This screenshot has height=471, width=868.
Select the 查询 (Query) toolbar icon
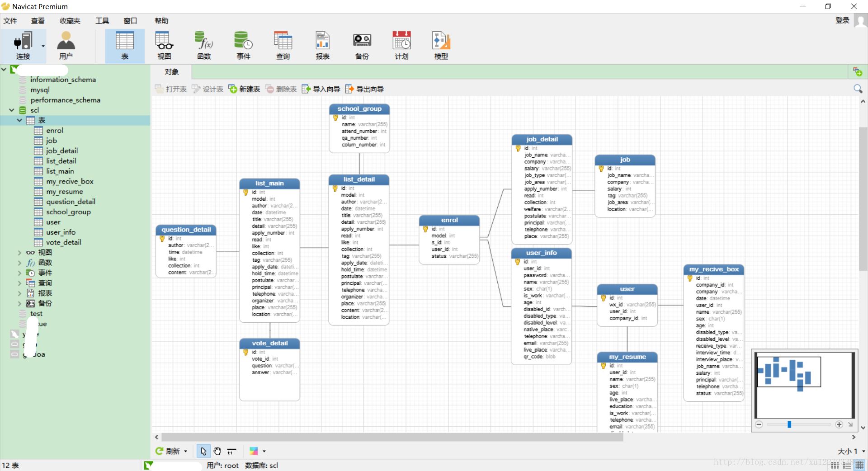283,45
